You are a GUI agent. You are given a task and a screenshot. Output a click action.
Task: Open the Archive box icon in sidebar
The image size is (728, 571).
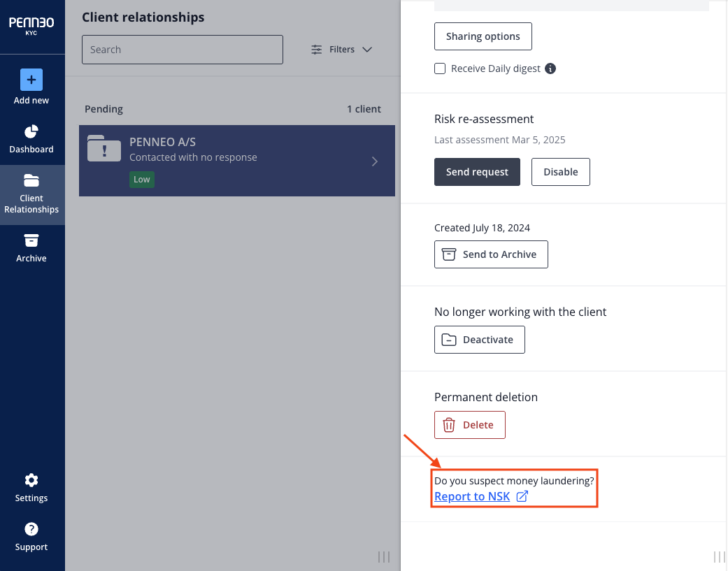pyautogui.click(x=31, y=240)
